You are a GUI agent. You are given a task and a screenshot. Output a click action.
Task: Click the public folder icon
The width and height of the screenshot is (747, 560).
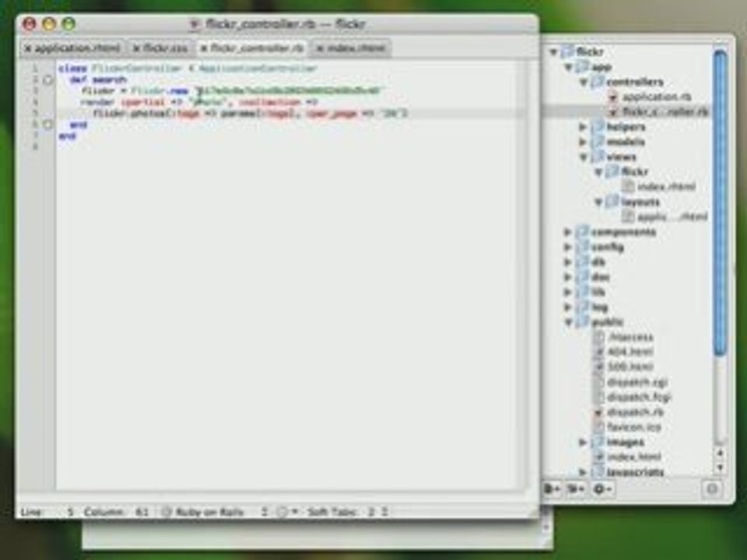pyautogui.click(x=582, y=322)
